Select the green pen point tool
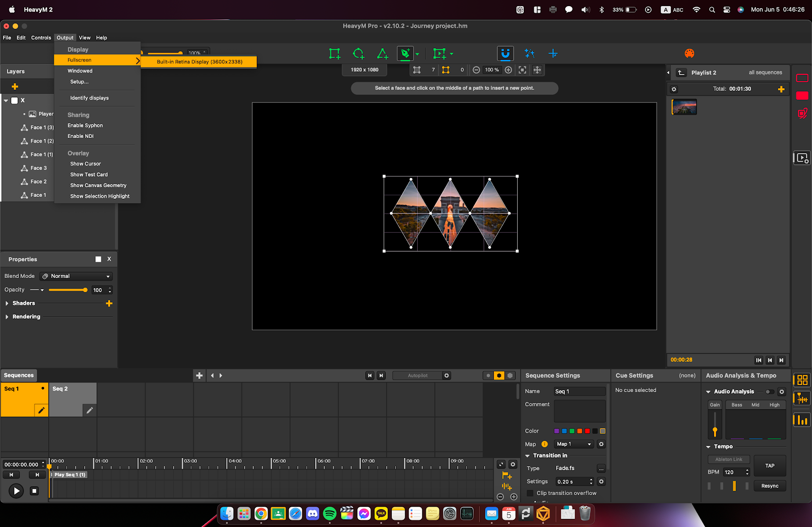The width and height of the screenshot is (812, 527). (405, 54)
